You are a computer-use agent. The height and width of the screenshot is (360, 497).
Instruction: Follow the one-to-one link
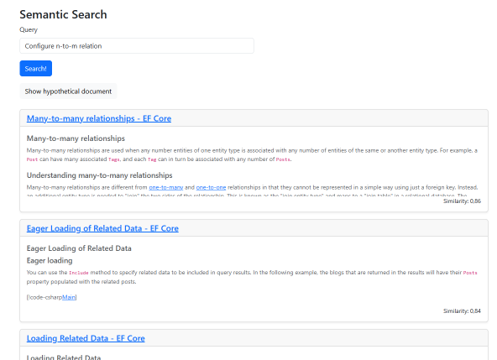click(x=211, y=188)
